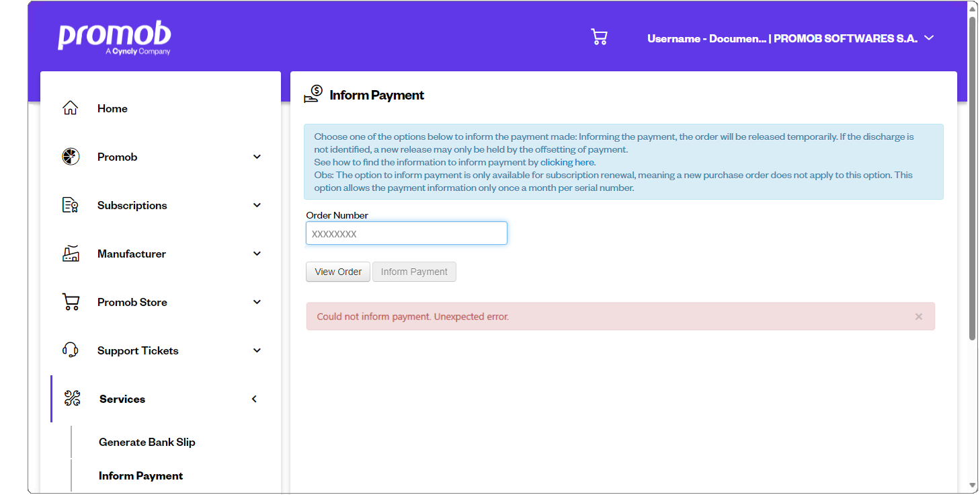Click the Home house icon
980x495 pixels.
71,108
